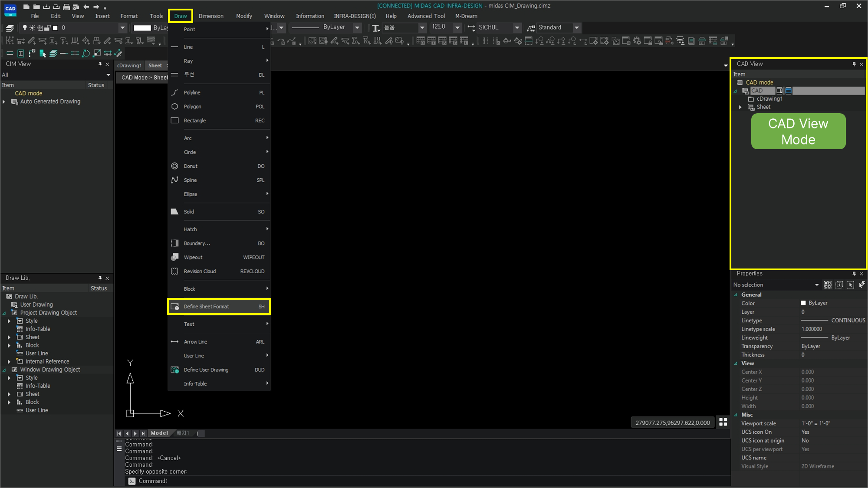Switch to the Model layout tab

(159, 433)
